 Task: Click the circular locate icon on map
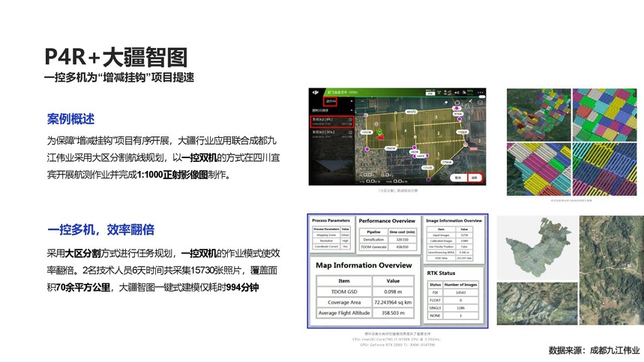pyautogui.click(x=457, y=103)
